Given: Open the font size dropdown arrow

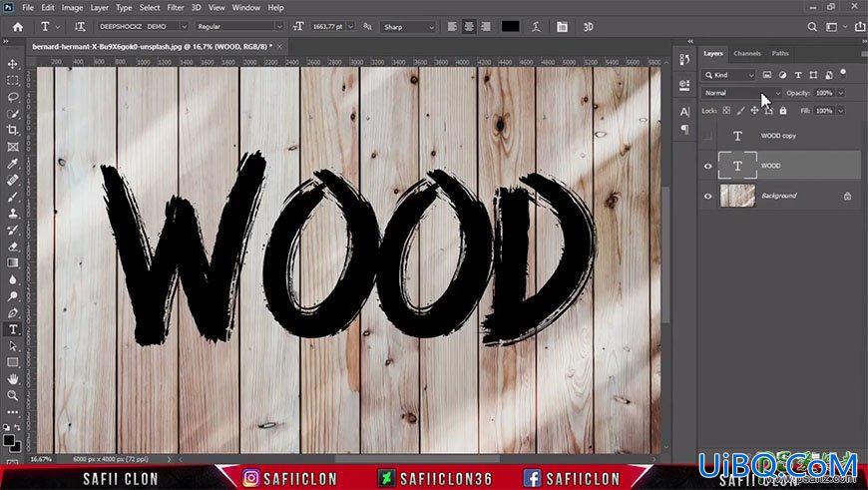Looking at the screenshot, I should coord(350,27).
